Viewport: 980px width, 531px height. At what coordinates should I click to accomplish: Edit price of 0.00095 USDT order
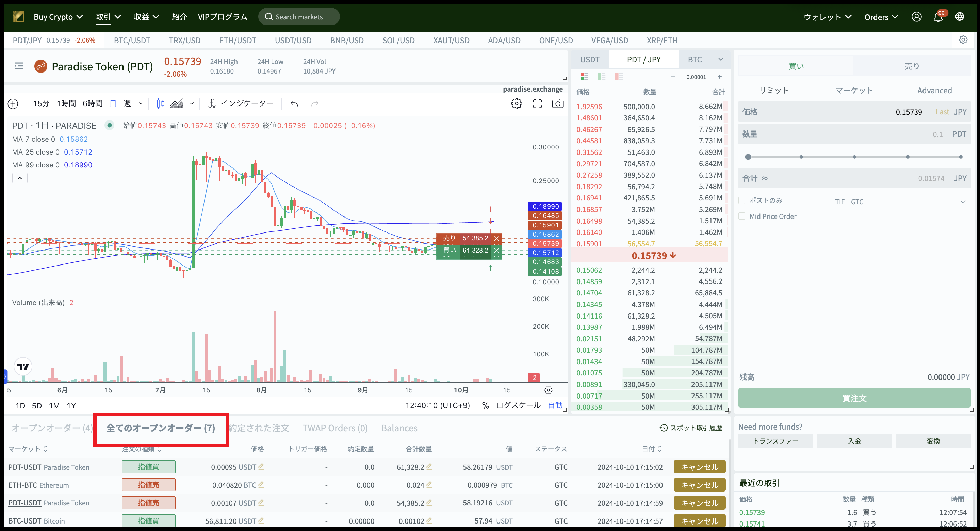(x=261, y=466)
